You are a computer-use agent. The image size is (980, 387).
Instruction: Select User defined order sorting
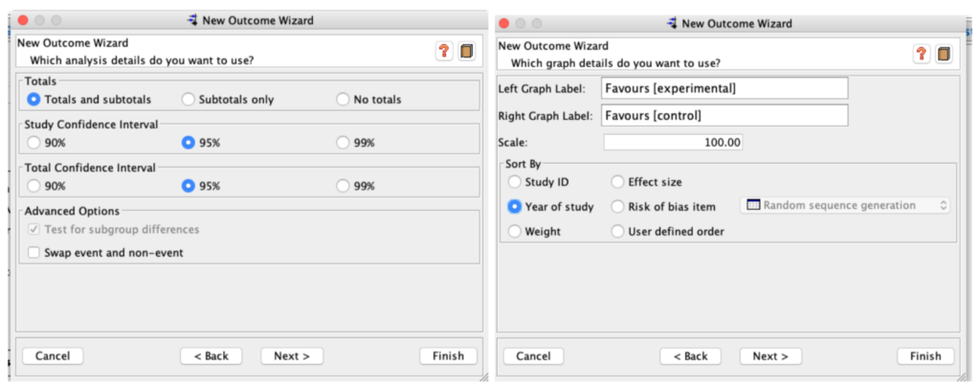tap(617, 231)
